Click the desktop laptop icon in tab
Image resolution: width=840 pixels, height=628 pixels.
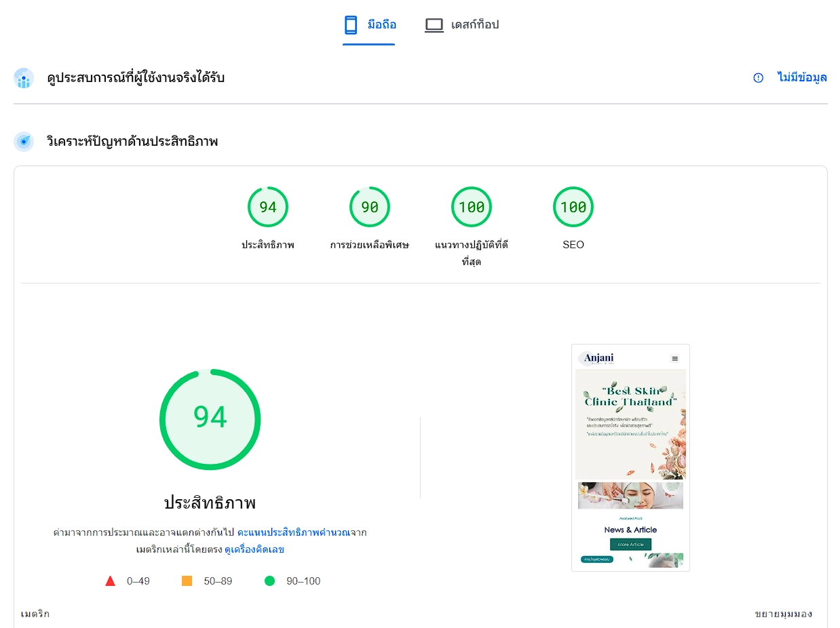(434, 25)
